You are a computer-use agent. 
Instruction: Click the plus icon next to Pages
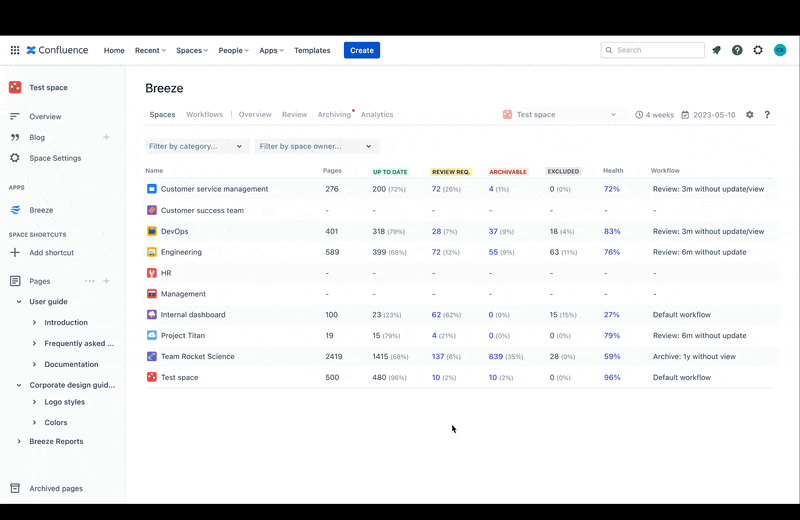[x=106, y=281]
